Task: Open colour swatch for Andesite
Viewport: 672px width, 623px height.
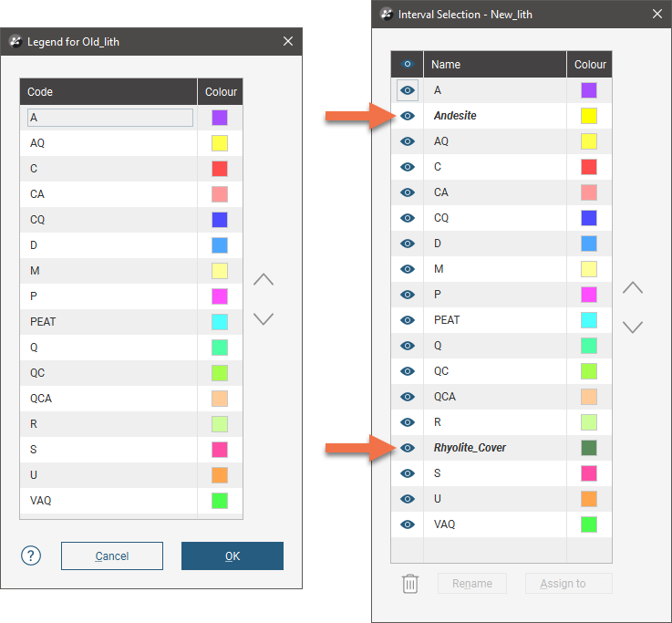Action: point(589,116)
